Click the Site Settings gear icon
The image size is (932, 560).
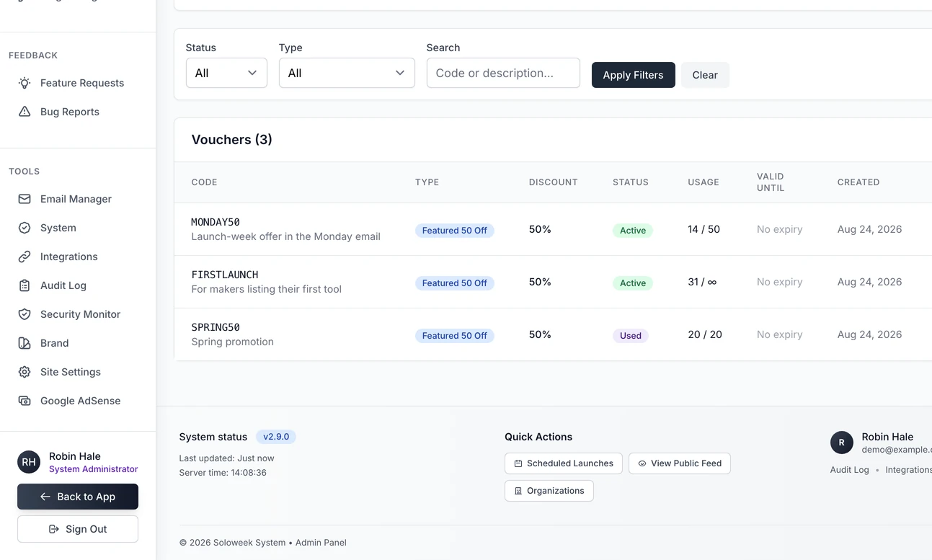pos(25,372)
